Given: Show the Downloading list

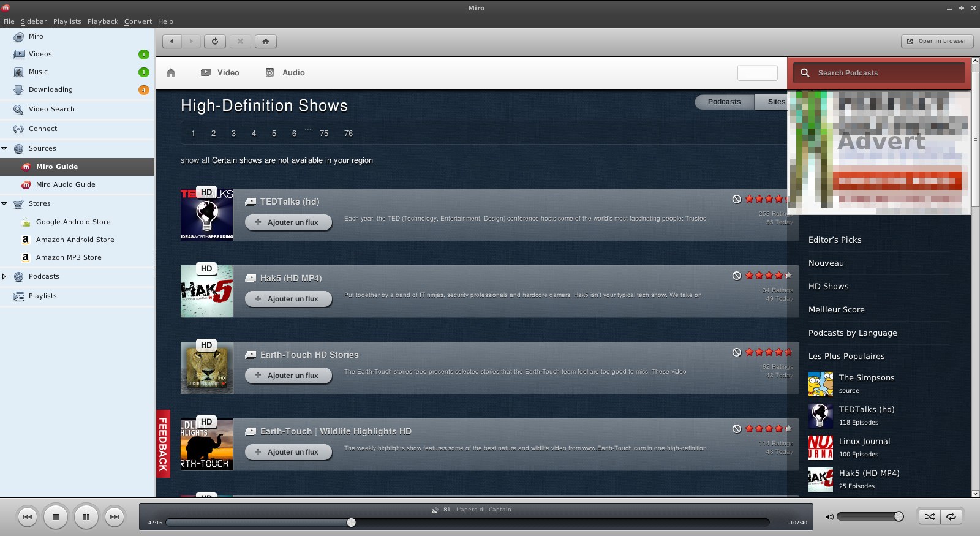Looking at the screenshot, I should [77, 89].
